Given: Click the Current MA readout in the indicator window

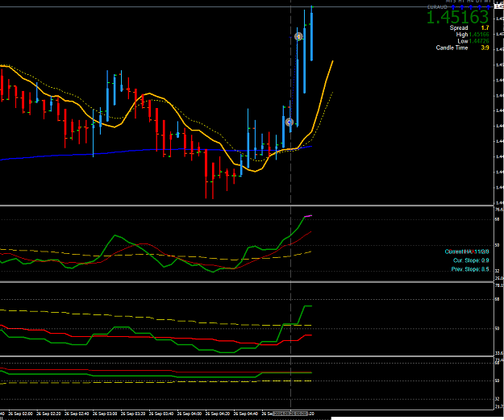Looking at the screenshot, I should pos(467,252).
